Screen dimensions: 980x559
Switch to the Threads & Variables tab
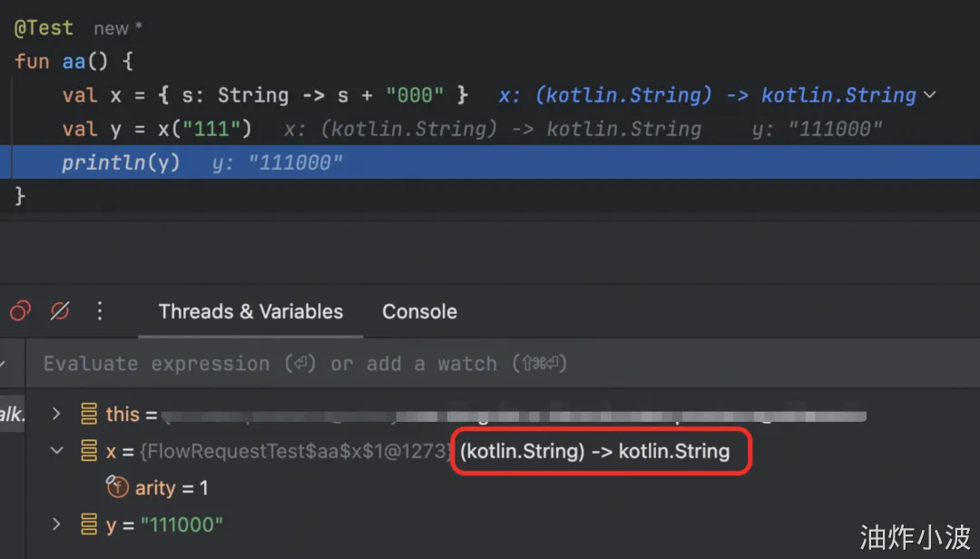(250, 311)
